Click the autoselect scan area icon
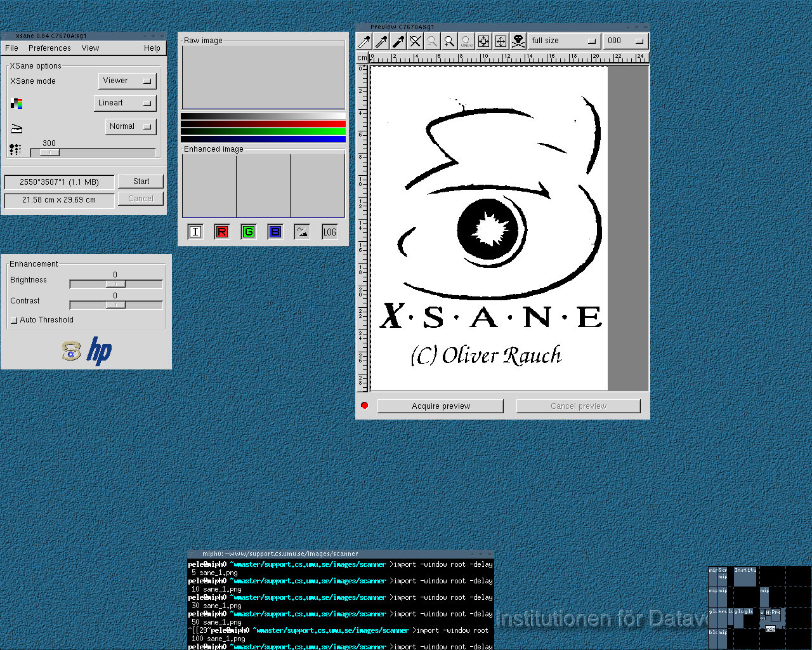Viewport: 812px width, 650px height. pyautogui.click(x=484, y=41)
